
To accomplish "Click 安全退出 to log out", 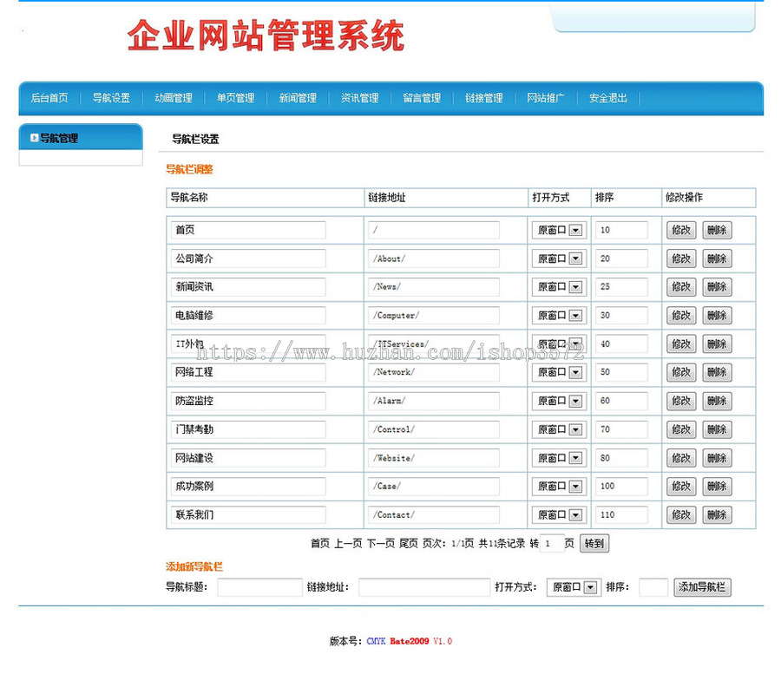I will click(608, 98).
